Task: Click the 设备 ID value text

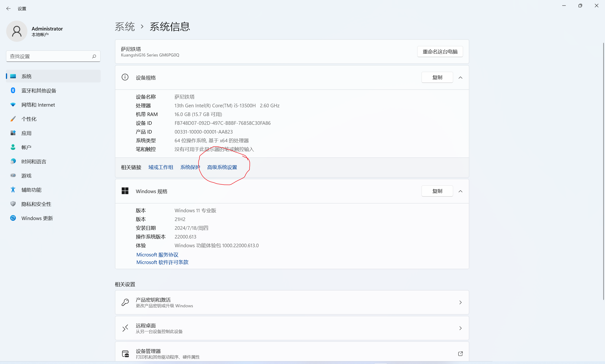Action: [x=222, y=123]
